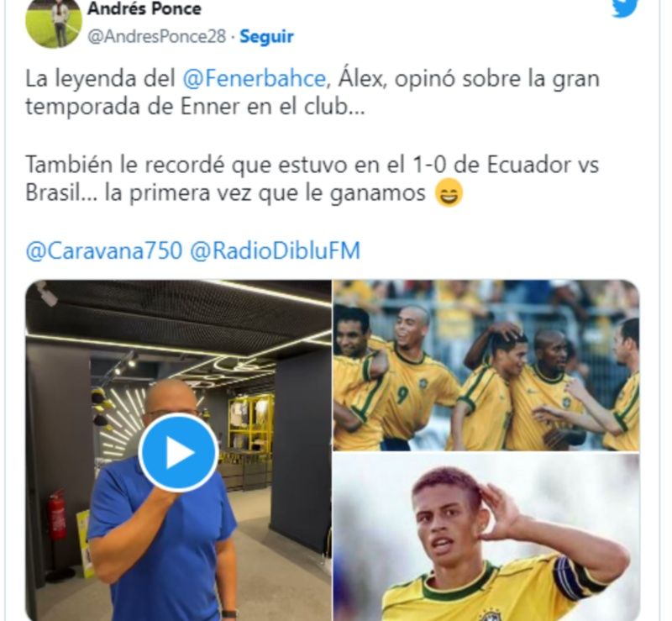Open the player hand-to-ear photo
Image resolution: width=672 pixels, height=621 pixels.
[x=486, y=538]
